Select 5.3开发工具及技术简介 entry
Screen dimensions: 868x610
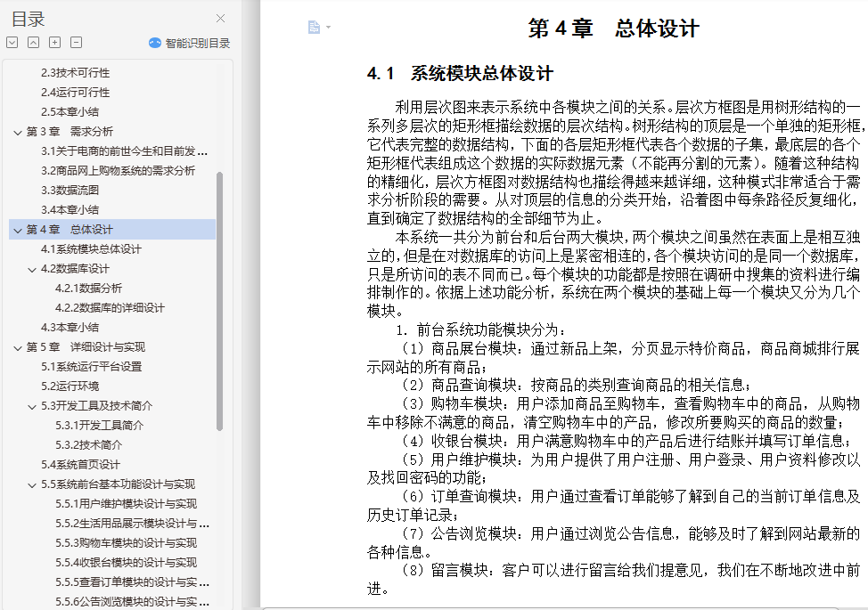pyautogui.click(x=96, y=406)
